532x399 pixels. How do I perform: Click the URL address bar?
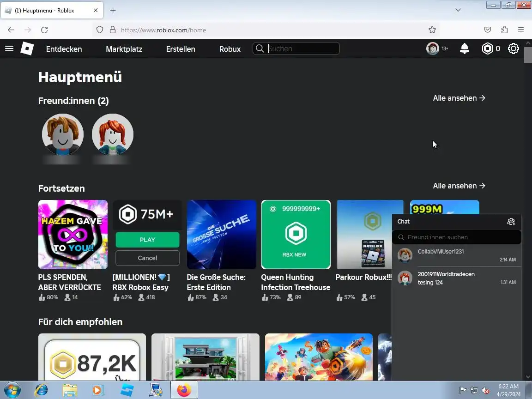[x=266, y=30]
